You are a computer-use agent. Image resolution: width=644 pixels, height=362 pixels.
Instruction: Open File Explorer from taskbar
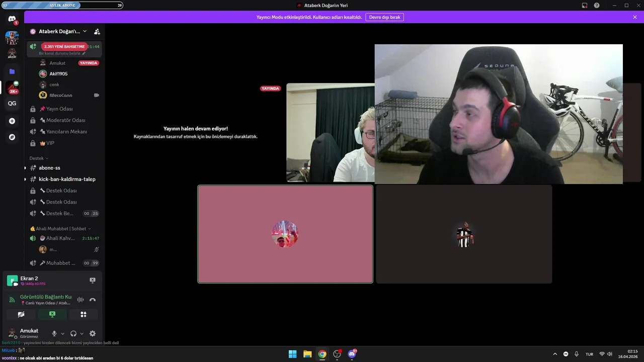307,354
